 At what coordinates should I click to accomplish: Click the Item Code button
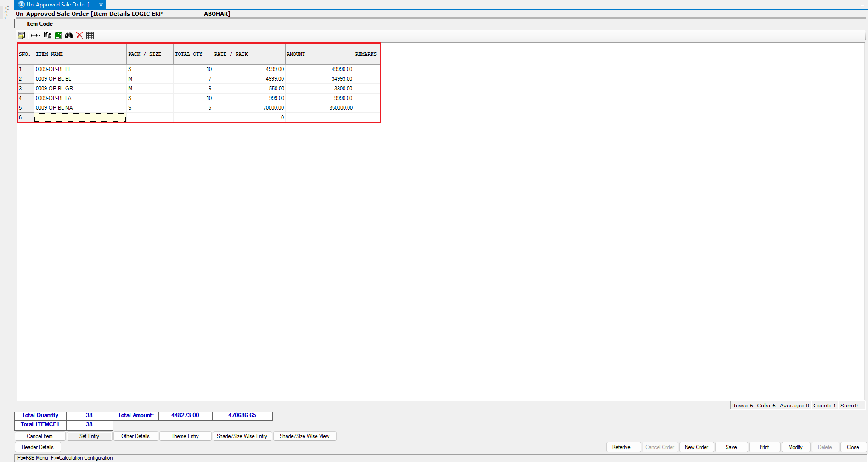(x=40, y=24)
